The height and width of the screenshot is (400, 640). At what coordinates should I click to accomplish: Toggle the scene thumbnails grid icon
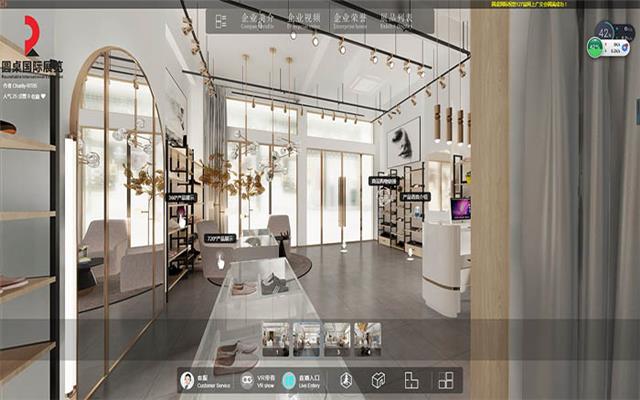point(446,380)
